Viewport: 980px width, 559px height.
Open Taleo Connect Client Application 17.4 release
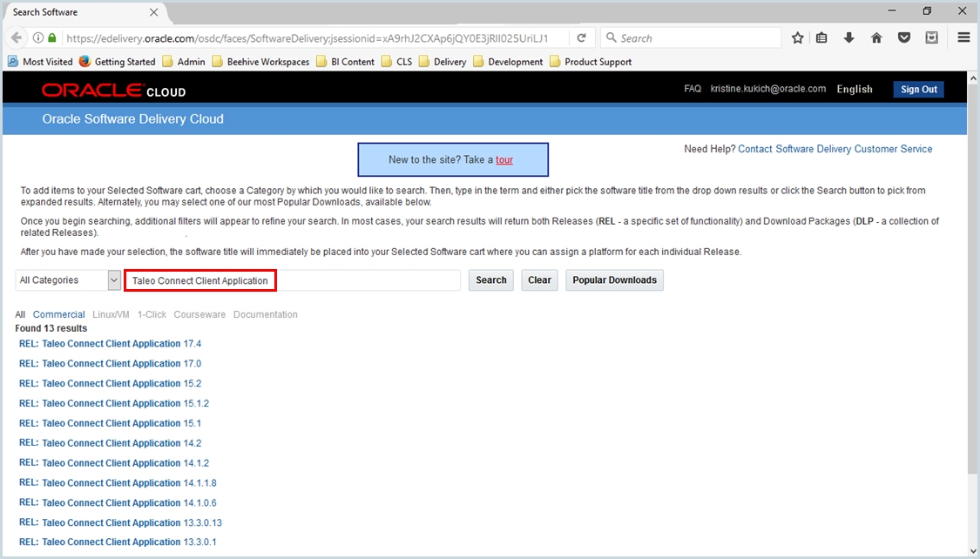point(110,344)
